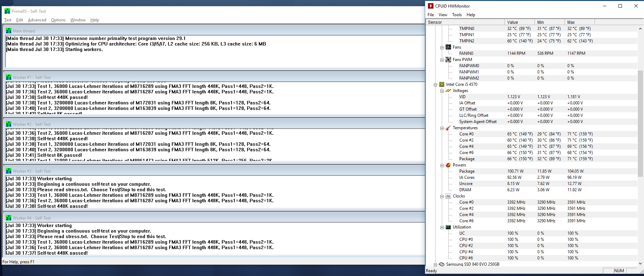Image resolution: width=644 pixels, height=276 pixels.
Task: Click the Fans node icon in HWMonitor
Action: (448, 47)
